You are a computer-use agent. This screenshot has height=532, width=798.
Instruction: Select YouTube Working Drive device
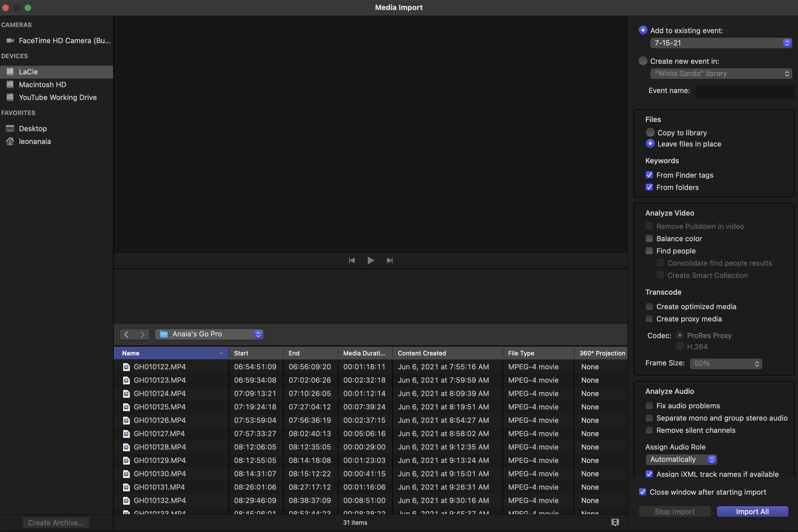tap(58, 97)
